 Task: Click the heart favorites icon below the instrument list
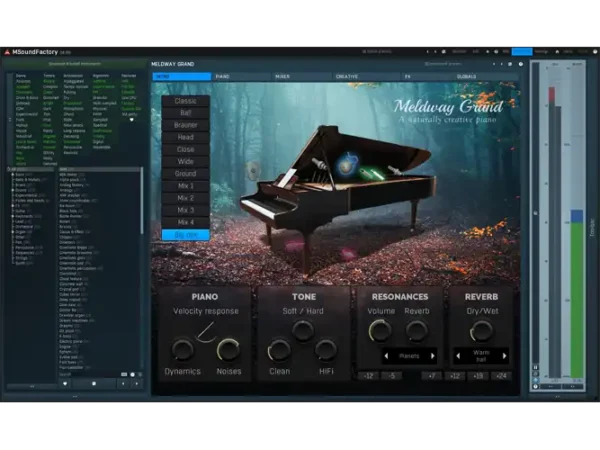pos(65,383)
